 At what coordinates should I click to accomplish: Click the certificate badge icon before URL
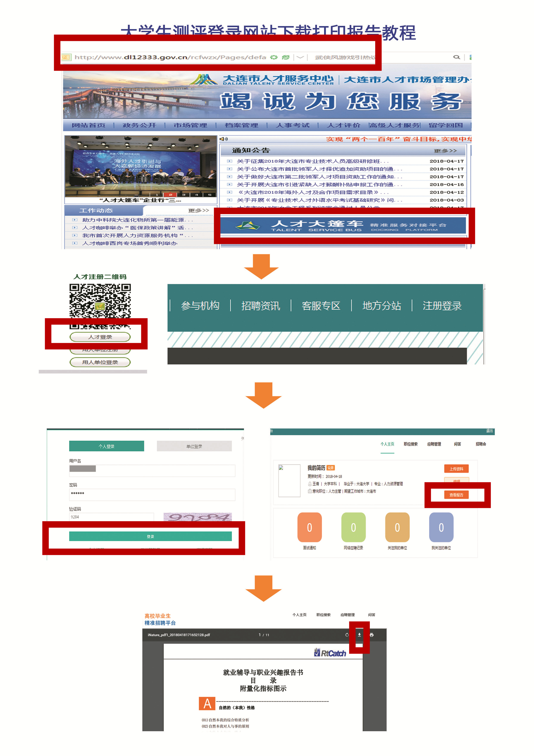coord(65,57)
